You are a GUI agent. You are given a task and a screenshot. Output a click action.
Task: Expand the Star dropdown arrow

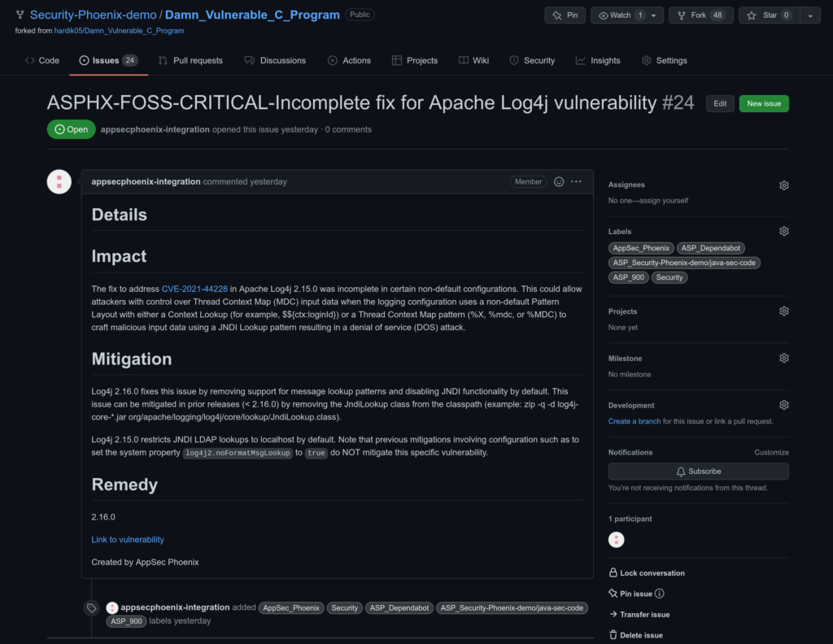[x=810, y=15]
